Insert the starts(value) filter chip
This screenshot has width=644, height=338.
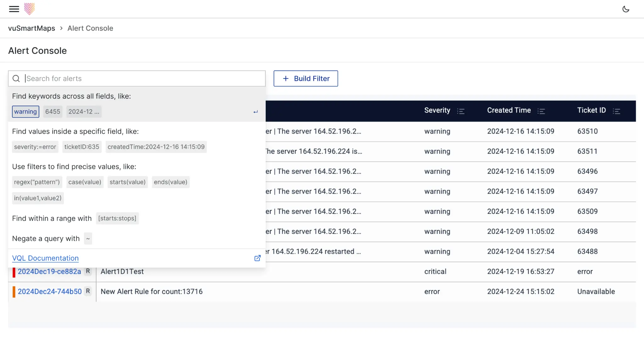(x=128, y=182)
